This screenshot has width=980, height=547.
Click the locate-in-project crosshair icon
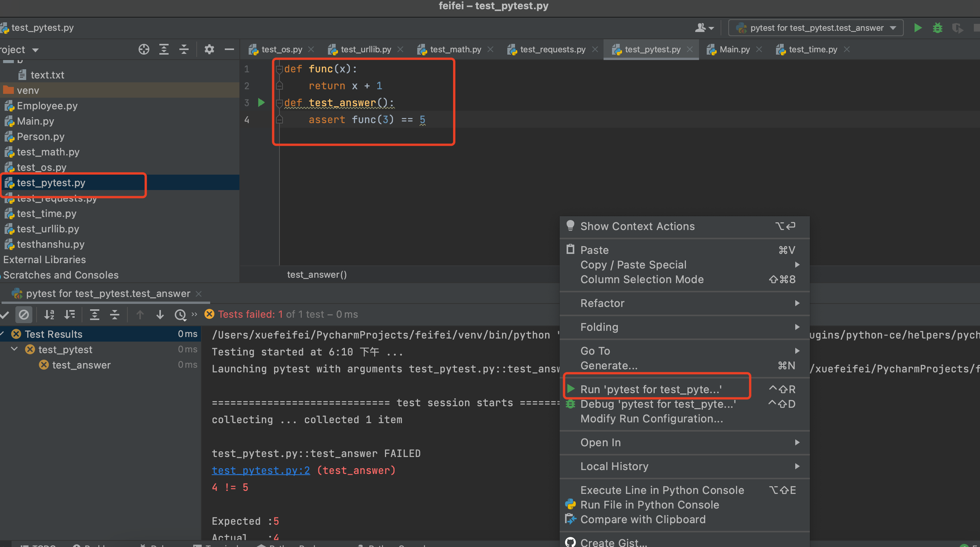(x=144, y=49)
